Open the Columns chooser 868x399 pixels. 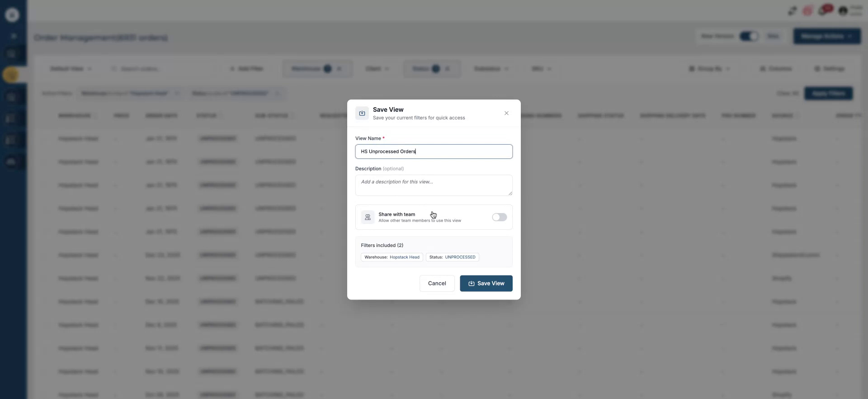pos(776,69)
